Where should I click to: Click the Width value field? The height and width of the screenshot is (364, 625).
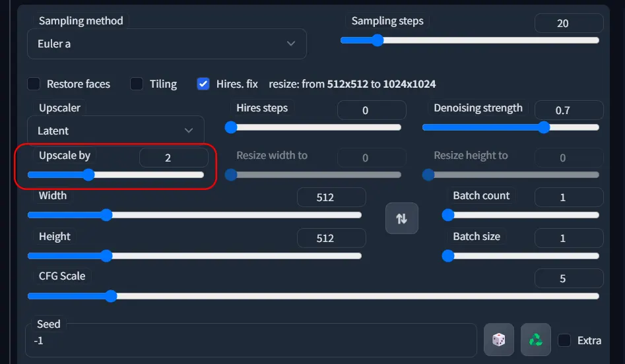point(331,197)
